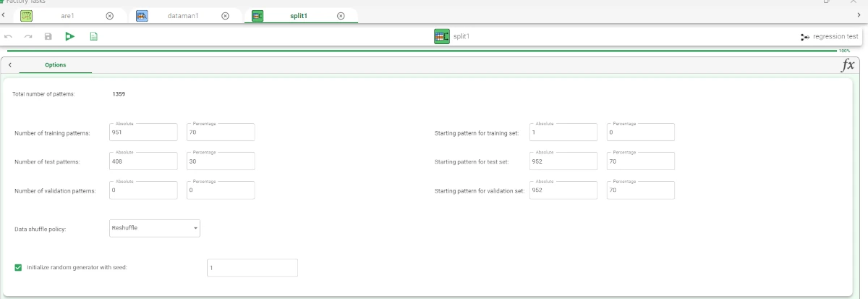Edit percentage of validation patterns field

(x=220, y=190)
